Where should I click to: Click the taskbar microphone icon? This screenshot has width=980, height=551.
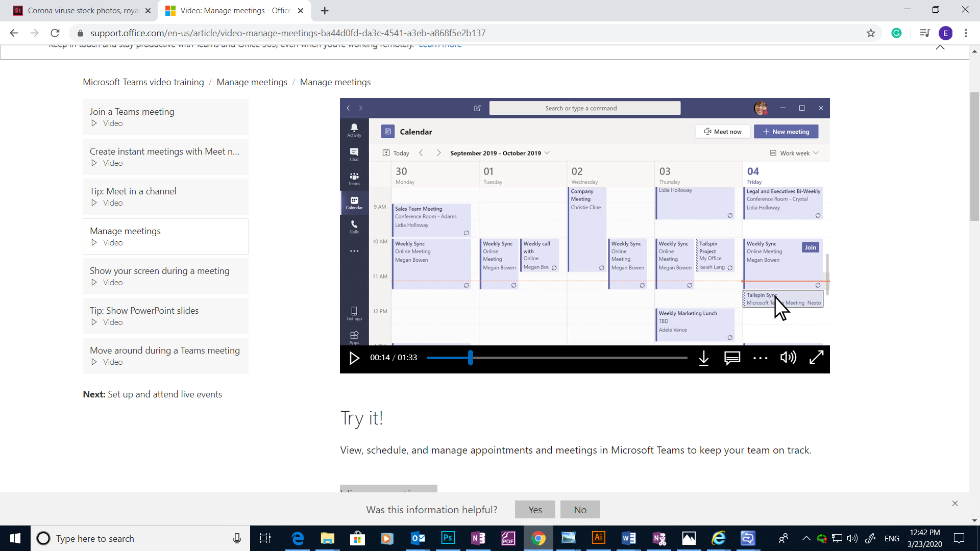pos(237,538)
